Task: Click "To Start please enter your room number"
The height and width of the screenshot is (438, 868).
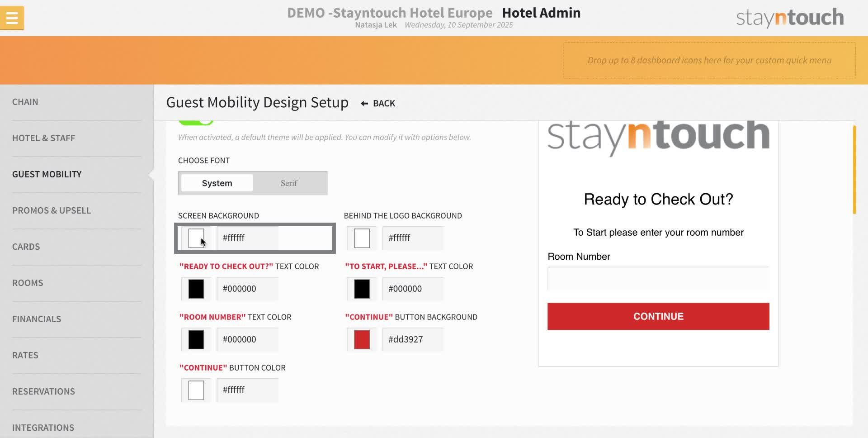Action: (658, 233)
